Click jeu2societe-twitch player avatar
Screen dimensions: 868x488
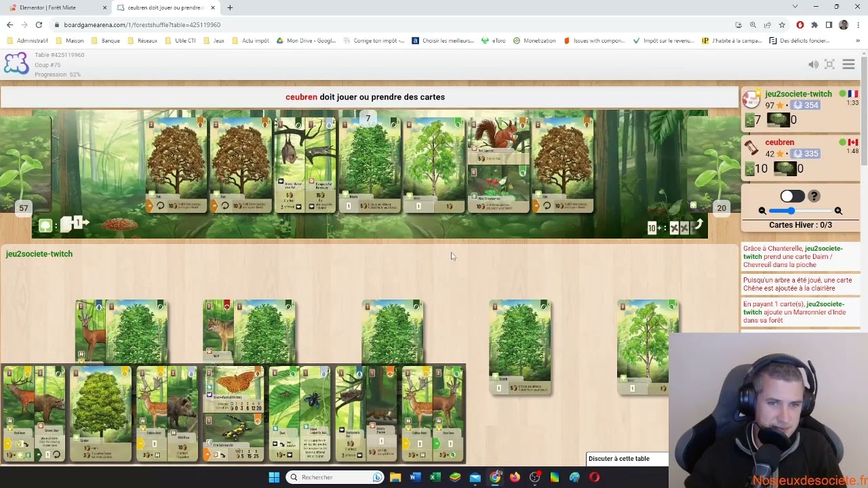pos(751,99)
